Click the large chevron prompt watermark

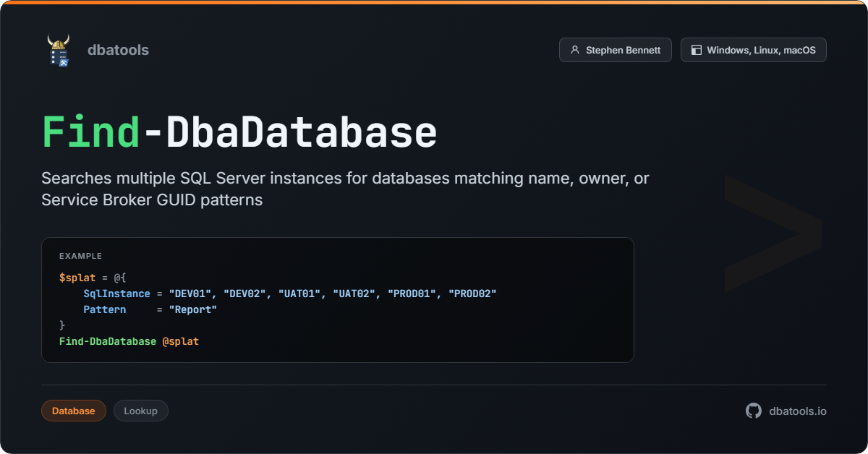[x=773, y=233]
